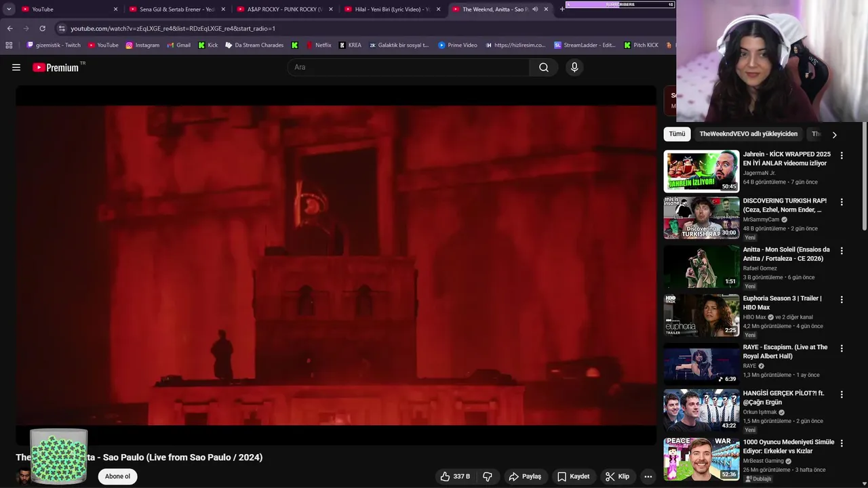
Task: Open the Prime Video bookmark
Action: (x=458, y=45)
